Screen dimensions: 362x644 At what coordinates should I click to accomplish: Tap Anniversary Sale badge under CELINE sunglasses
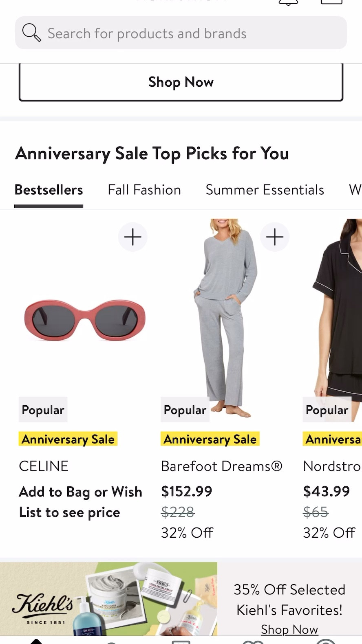(x=68, y=439)
